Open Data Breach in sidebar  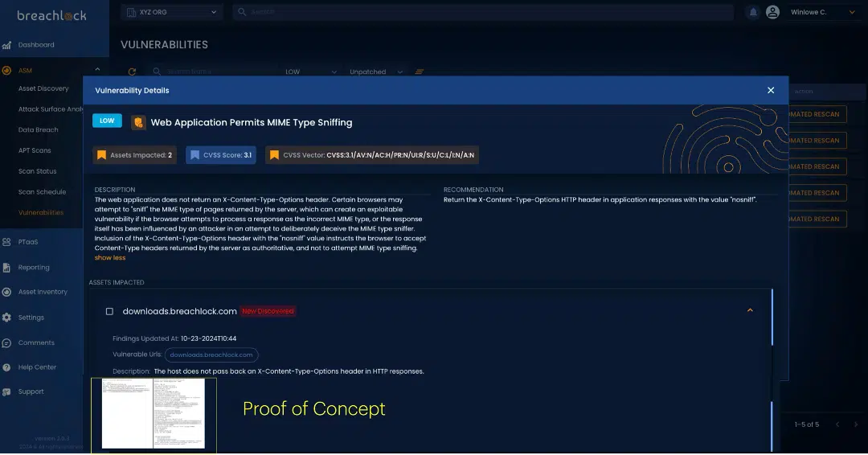[x=39, y=129]
